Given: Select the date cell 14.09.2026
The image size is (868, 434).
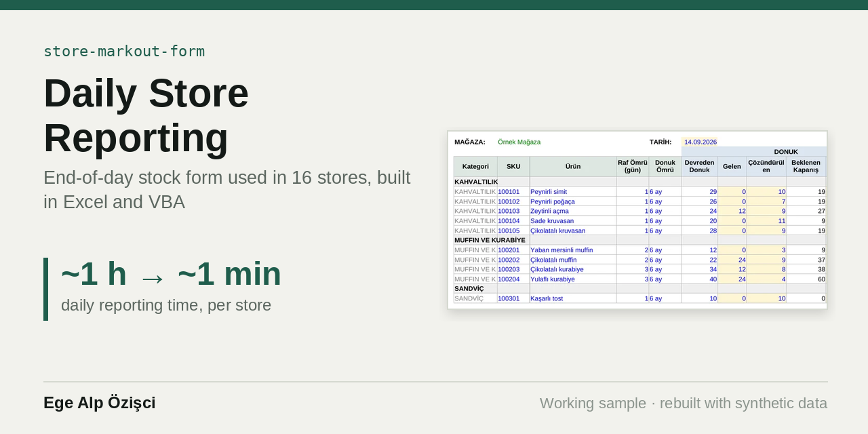Looking at the screenshot, I should click(700, 142).
